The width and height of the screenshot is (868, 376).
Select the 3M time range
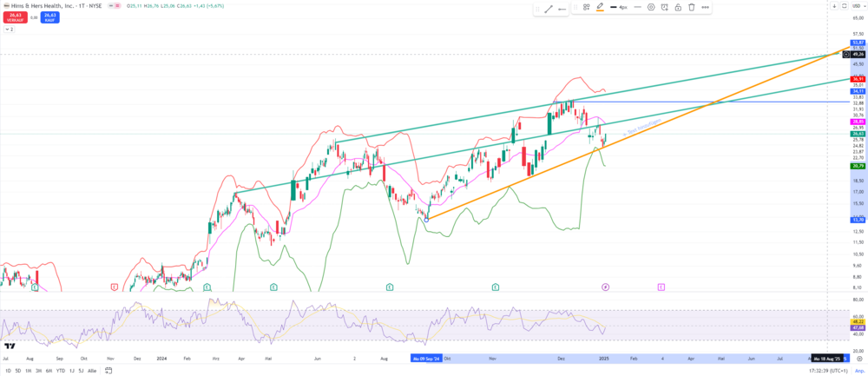point(39,371)
